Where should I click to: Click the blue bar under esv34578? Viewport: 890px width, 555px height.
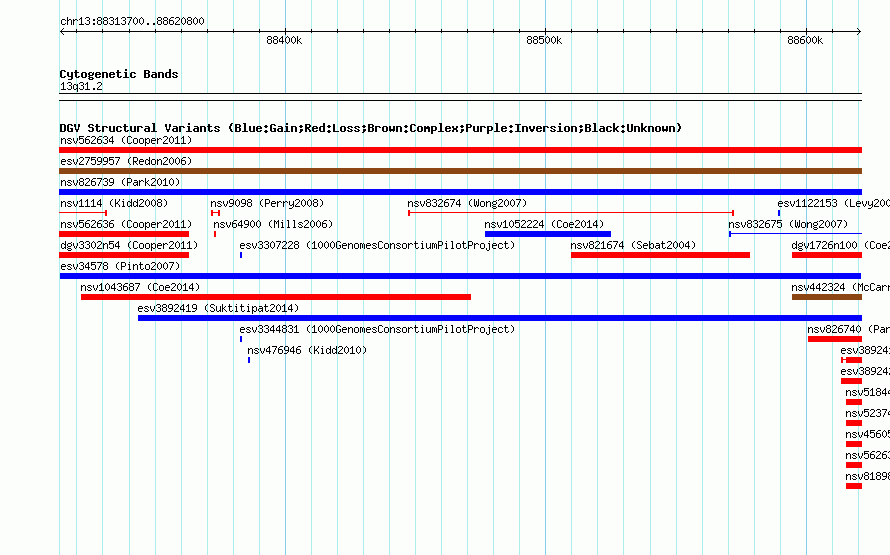click(460, 276)
